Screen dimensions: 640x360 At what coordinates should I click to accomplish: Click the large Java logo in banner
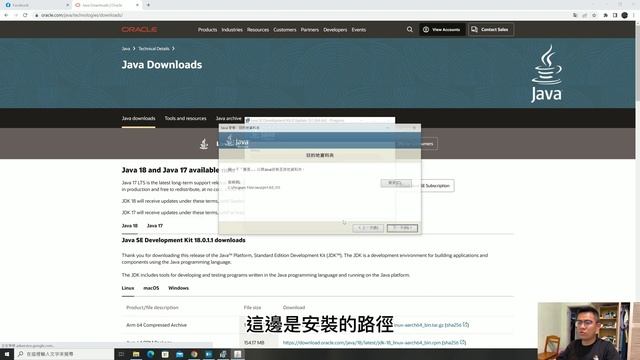[546, 73]
